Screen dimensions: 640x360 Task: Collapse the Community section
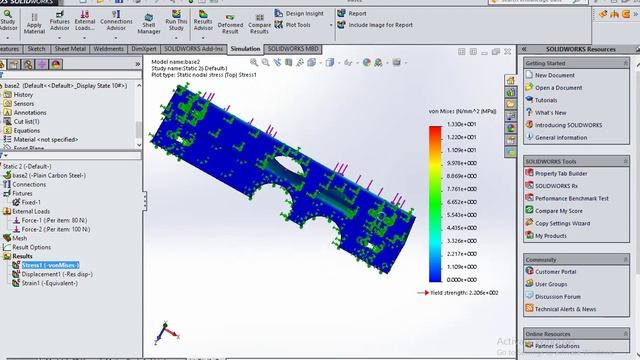click(x=625, y=260)
